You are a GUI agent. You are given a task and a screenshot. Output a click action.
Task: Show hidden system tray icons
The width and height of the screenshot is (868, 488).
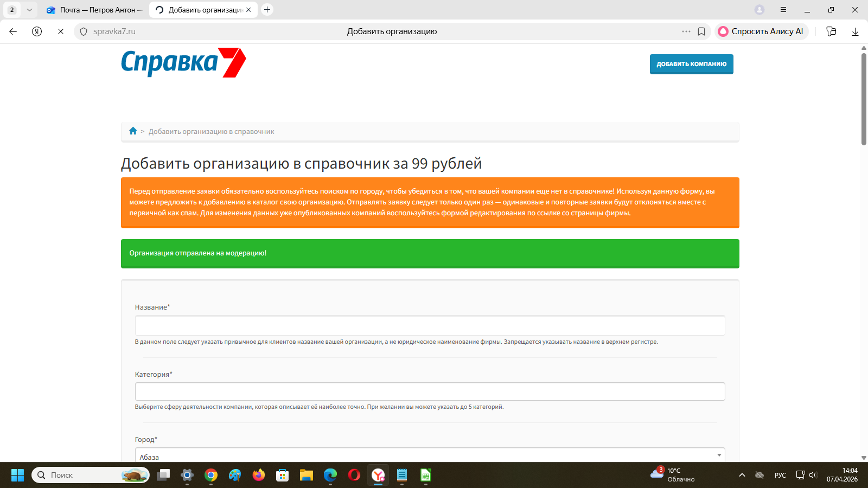tap(742, 475)
